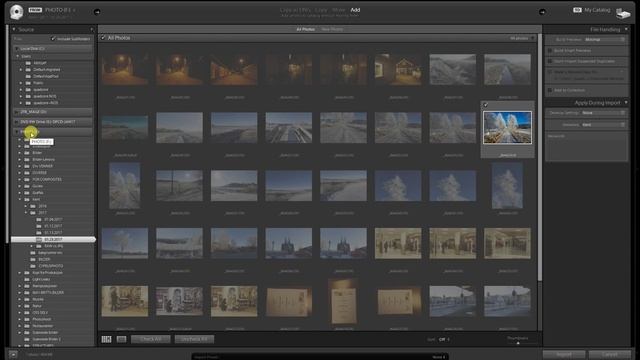640x360 pixels.
Task: Open the My Catalog destination label
Action: (x=597, y=10)
